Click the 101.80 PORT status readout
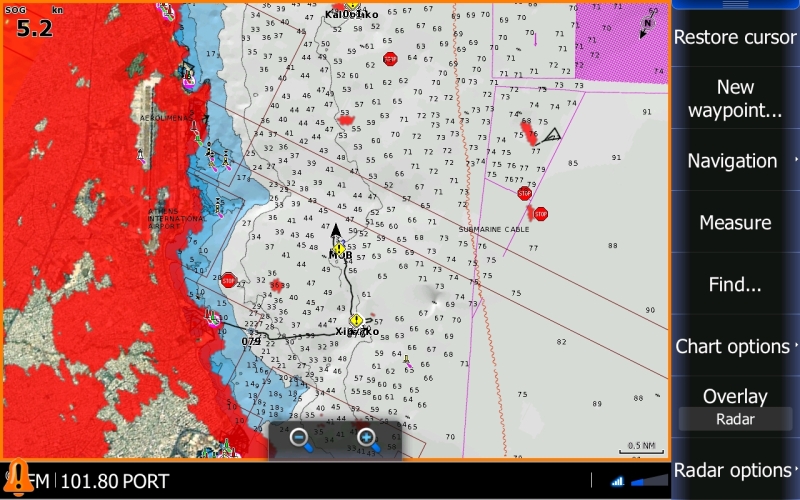 [115, 482]
